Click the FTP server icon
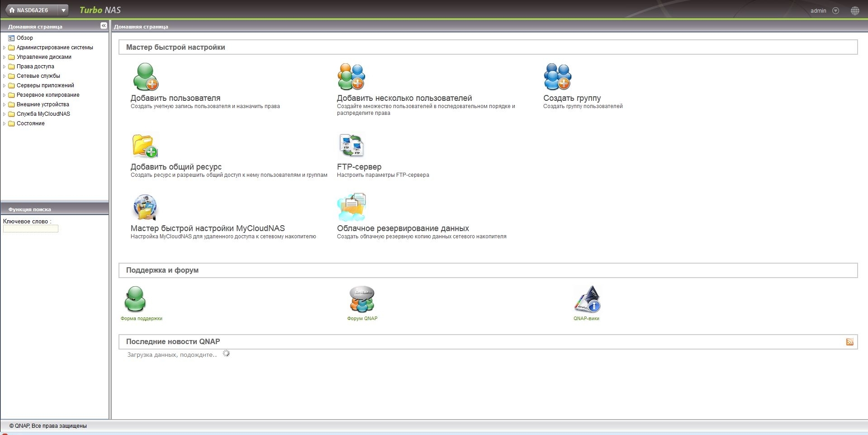Screen dimensions: 868x435 351,146
